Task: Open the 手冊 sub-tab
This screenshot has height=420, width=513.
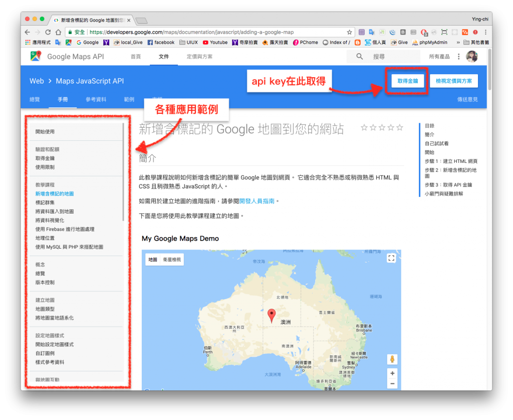Action: pyautogui.click(x=63, y=99)
